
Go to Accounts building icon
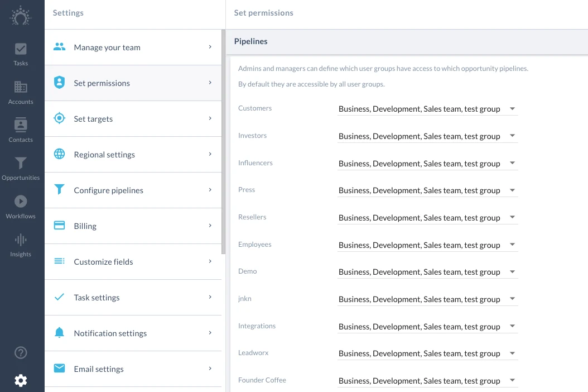21,87
